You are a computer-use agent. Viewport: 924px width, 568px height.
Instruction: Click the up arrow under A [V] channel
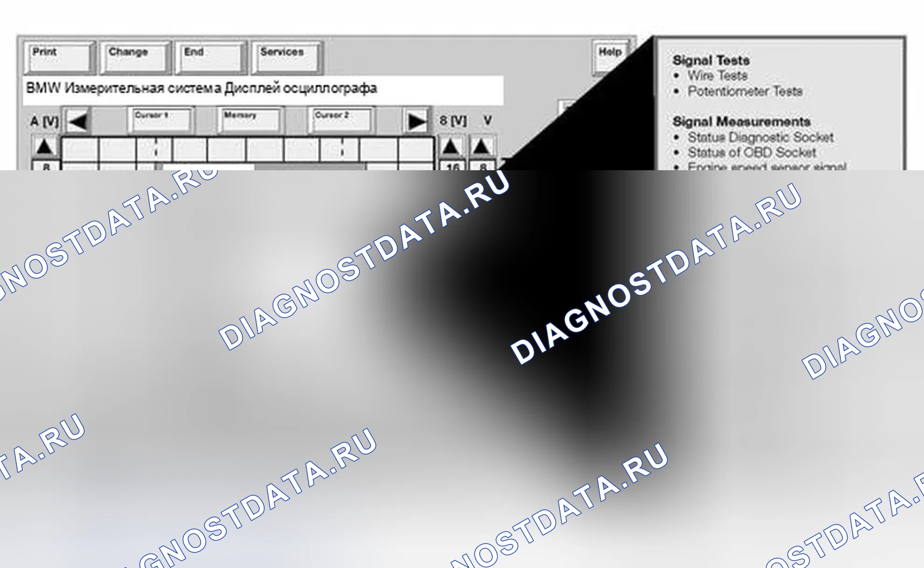pyautogui.click(x=45, y=147)
